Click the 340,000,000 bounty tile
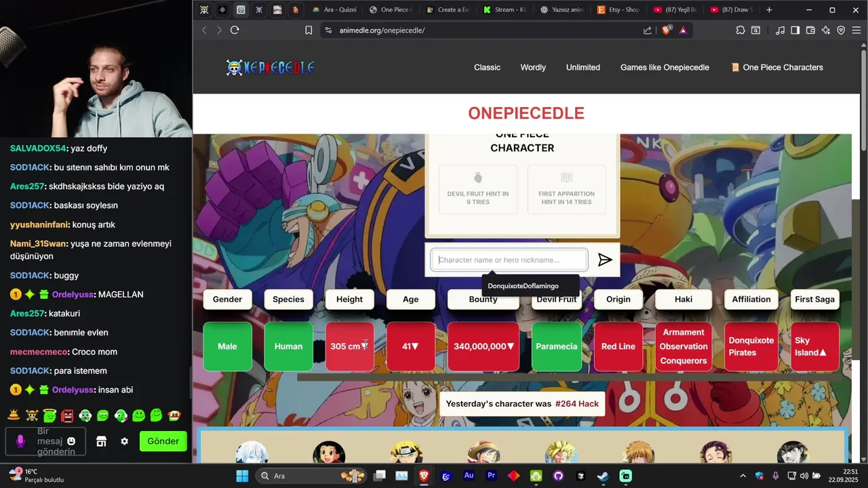 484,346
